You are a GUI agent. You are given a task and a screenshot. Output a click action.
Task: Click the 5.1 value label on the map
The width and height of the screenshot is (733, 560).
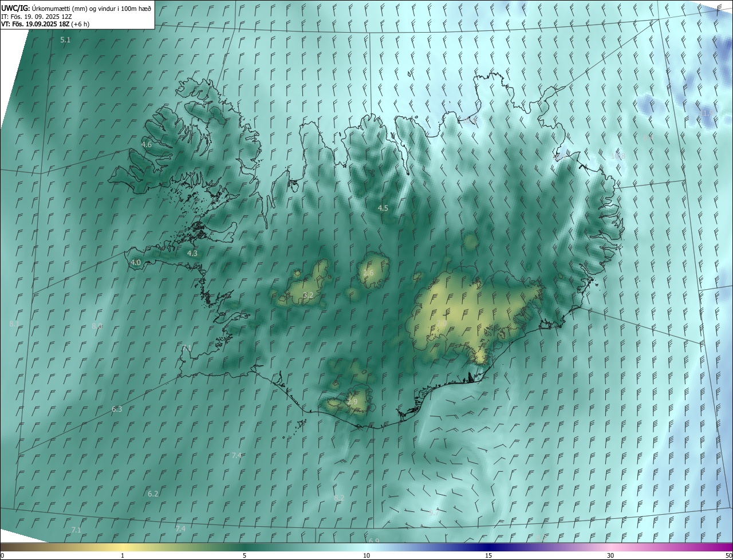coord(65,40)
